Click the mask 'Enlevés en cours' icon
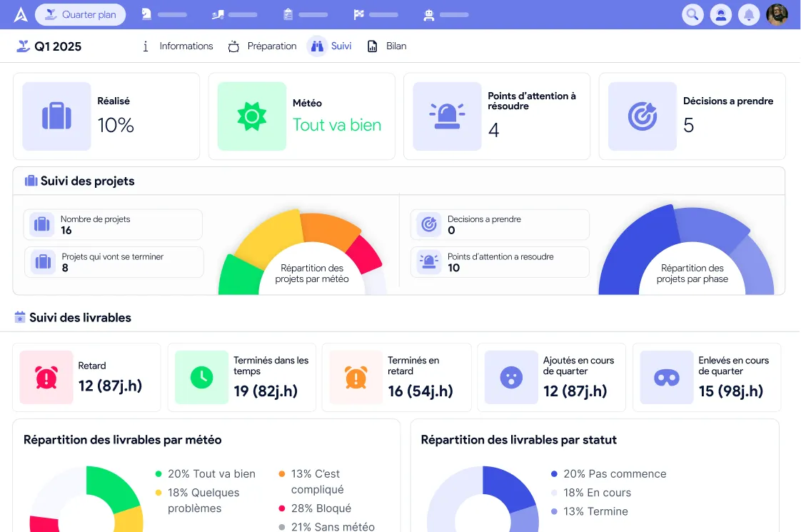 coord(667,377)
